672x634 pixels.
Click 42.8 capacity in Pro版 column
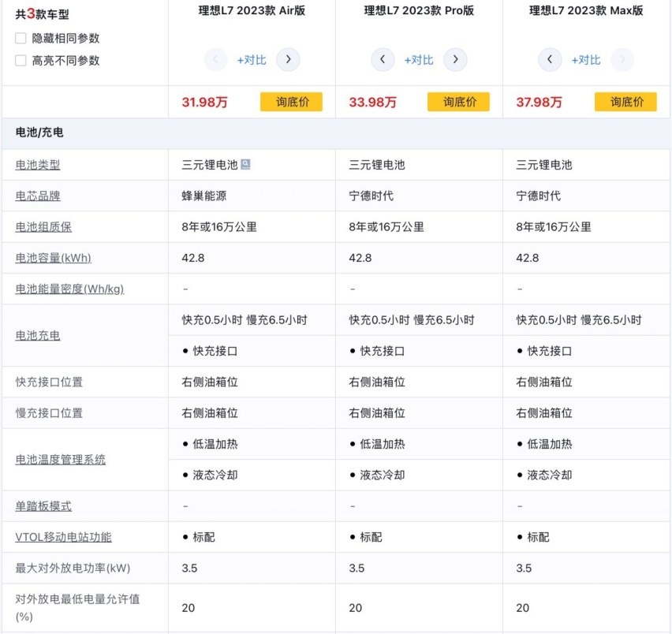click(x=360, y=258)
